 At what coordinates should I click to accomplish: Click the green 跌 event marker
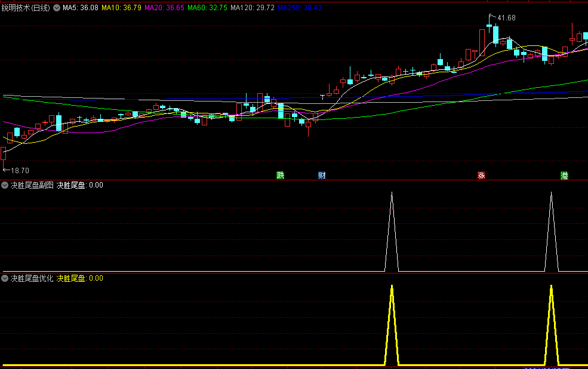point(281,176)
